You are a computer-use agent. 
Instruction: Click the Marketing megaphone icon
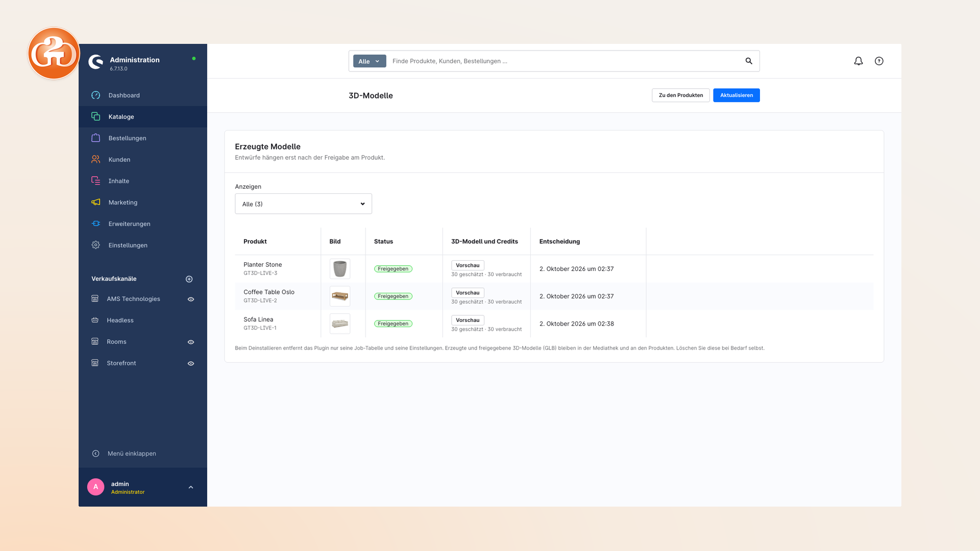tap(95, 203)
